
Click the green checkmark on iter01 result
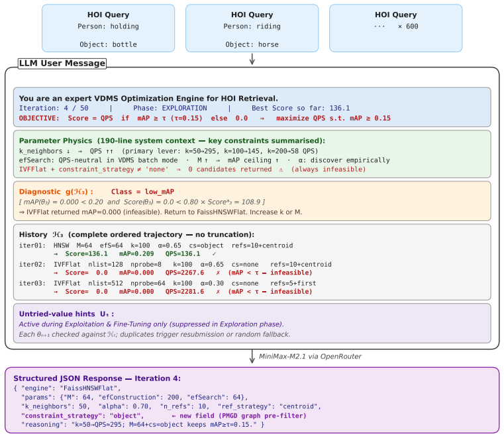214,254
